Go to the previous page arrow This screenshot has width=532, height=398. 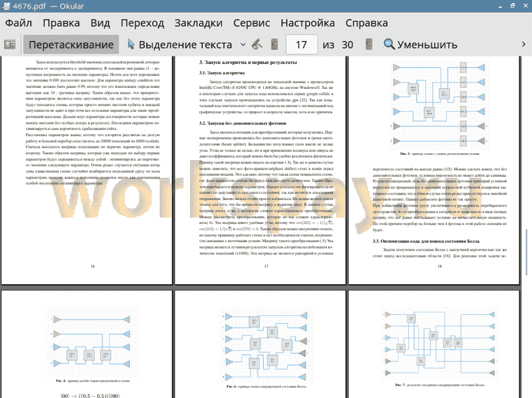coord(275,45)
